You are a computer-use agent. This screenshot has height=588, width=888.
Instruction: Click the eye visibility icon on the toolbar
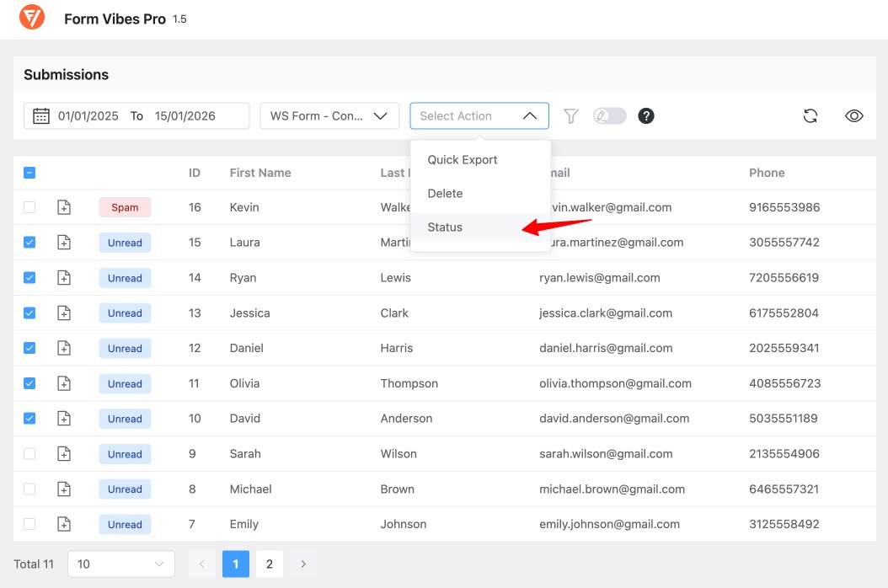(853, 115)
